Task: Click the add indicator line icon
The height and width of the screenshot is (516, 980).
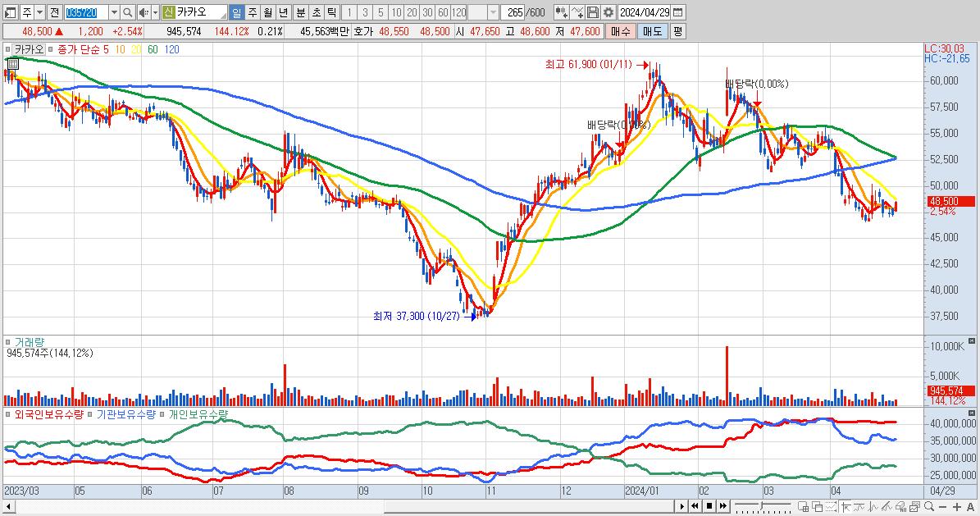Action: click(x=577, y=12)
